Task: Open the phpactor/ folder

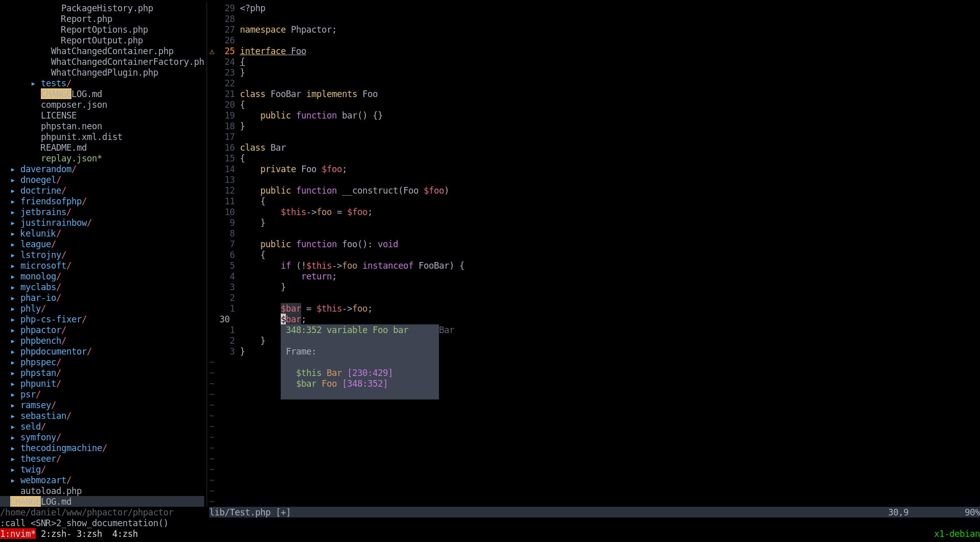Action: coord(43,330)
